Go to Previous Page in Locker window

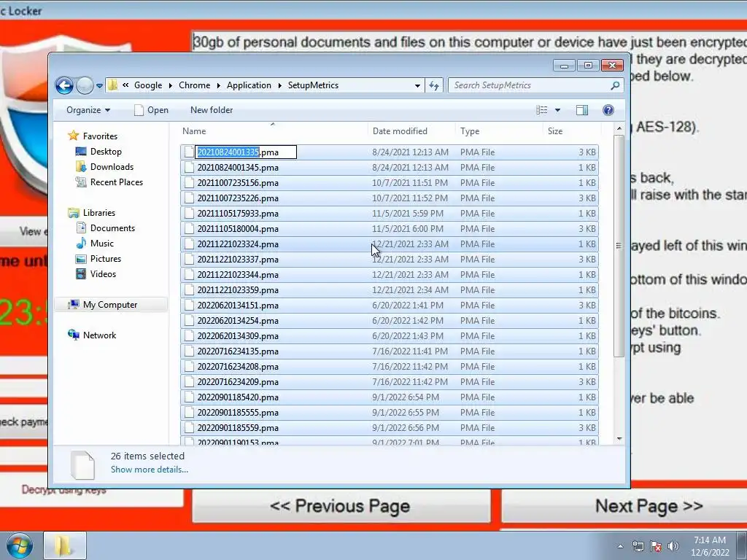point(341,506)
